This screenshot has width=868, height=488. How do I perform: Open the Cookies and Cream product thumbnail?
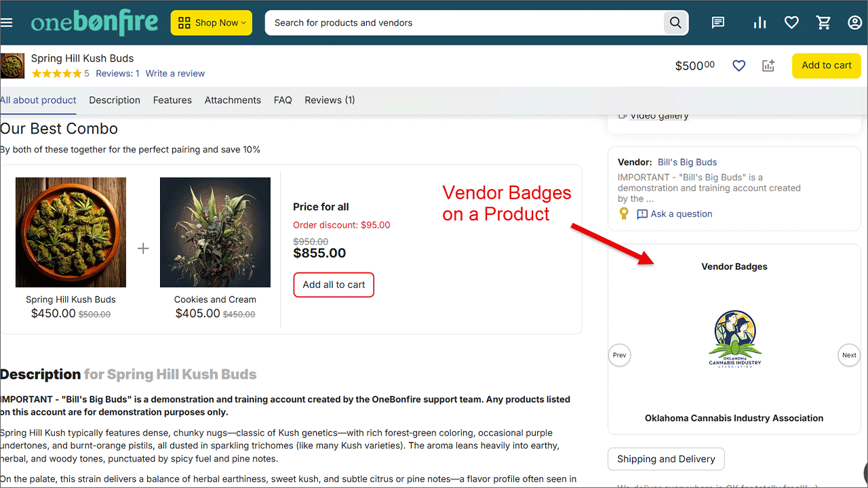(215, 232)
